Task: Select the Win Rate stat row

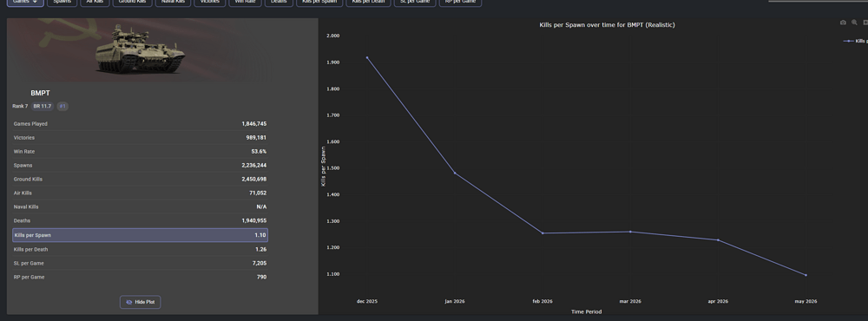Action: [140, 152]
